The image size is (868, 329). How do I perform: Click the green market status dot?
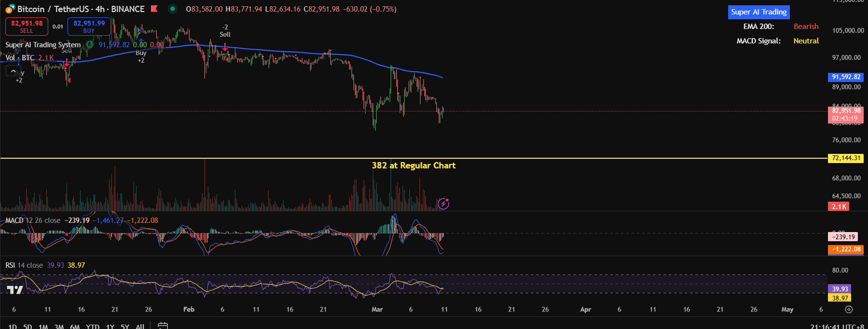tap(172, 9)
